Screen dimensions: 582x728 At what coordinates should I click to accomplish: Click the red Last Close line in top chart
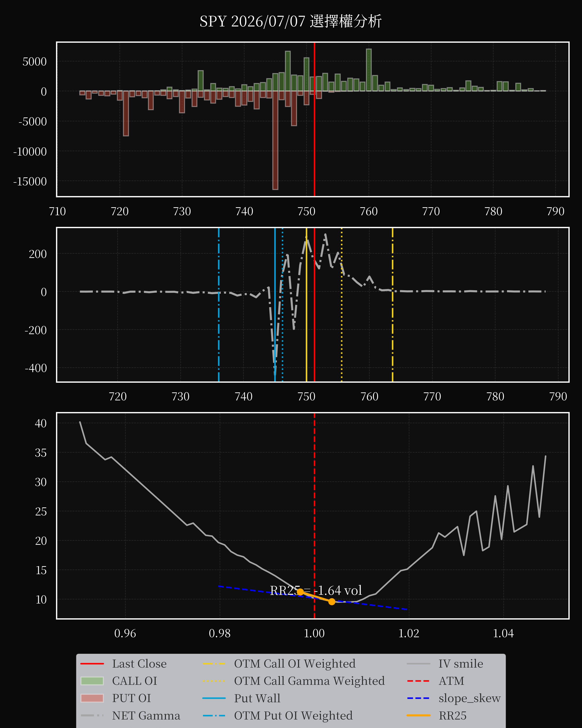(x=315, y=119)
